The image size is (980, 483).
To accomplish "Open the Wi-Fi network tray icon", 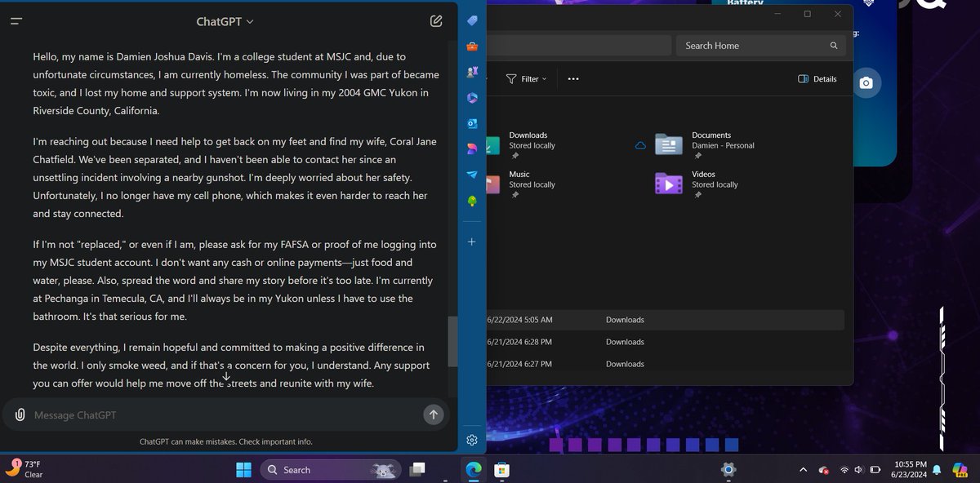I will click(844, 470).
